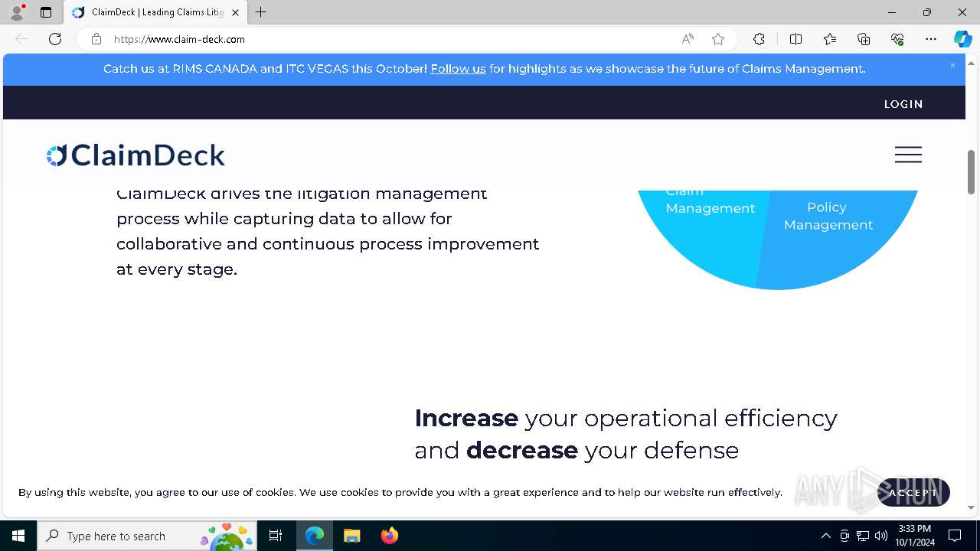Image resolution: width=980 pixels, height=551 pixels.
Task: Open the hamburger navigation menu
Action: [908, 155]
